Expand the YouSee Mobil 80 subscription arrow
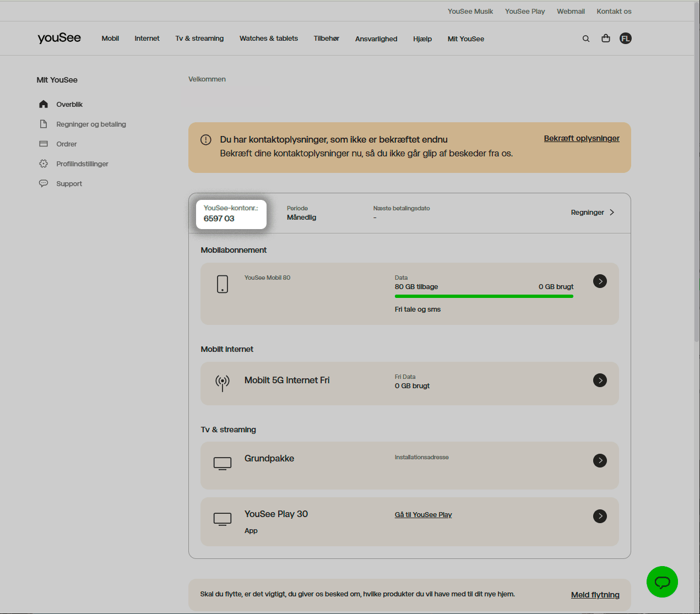Screen dimensions: 700x614 click(x=600, y=281)
